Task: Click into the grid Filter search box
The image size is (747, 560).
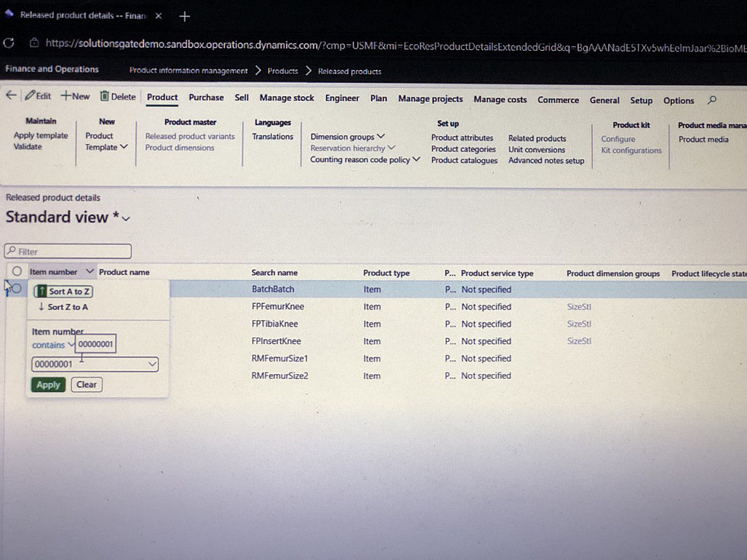Action: tap(68, 251)
